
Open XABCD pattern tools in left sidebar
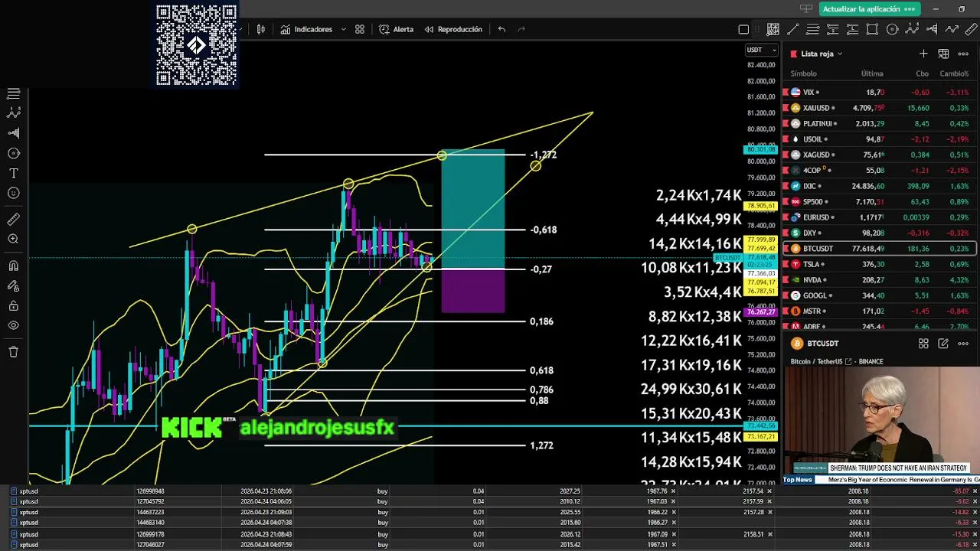13,112
